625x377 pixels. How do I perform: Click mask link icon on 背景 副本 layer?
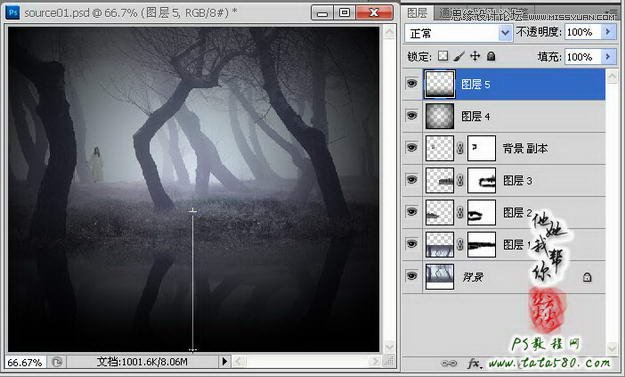pos(460,148)
